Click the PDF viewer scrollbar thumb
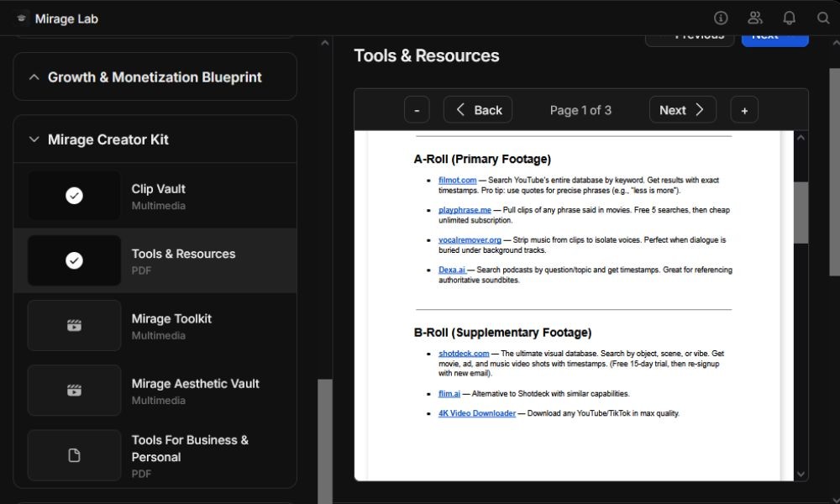The height and width of the screenshot is (504, 840). (801, 213)
